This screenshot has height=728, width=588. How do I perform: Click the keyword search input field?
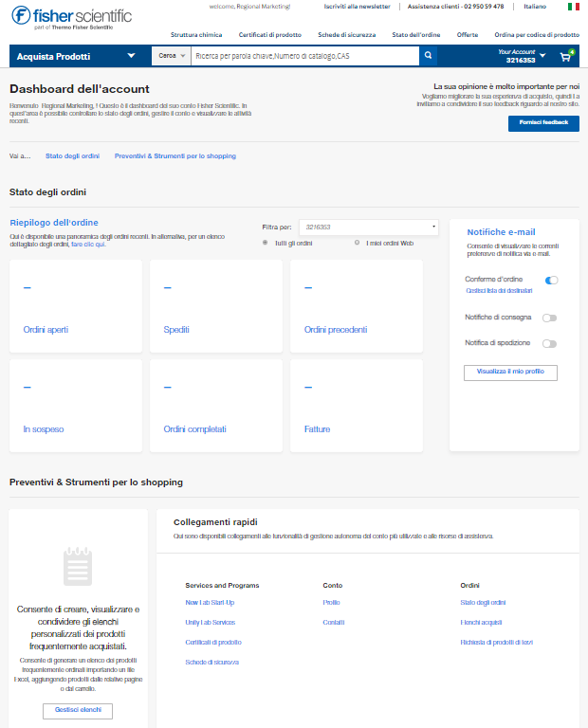click(303, 56)
